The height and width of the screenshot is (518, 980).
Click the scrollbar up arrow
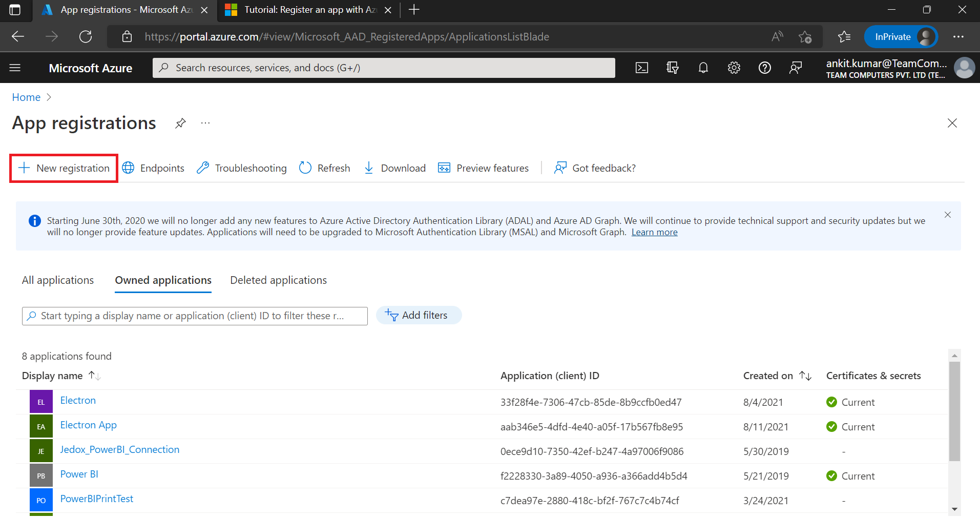[x=954, y=355]
